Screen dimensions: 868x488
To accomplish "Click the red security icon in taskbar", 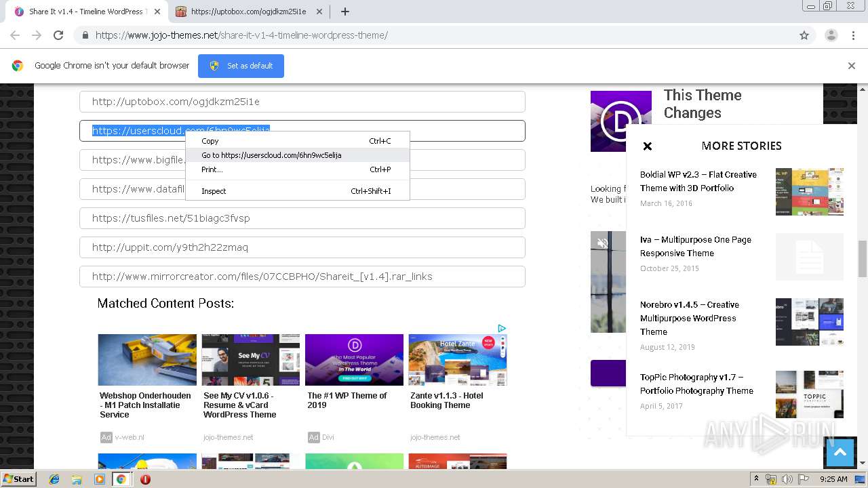I will click(145, 479).
